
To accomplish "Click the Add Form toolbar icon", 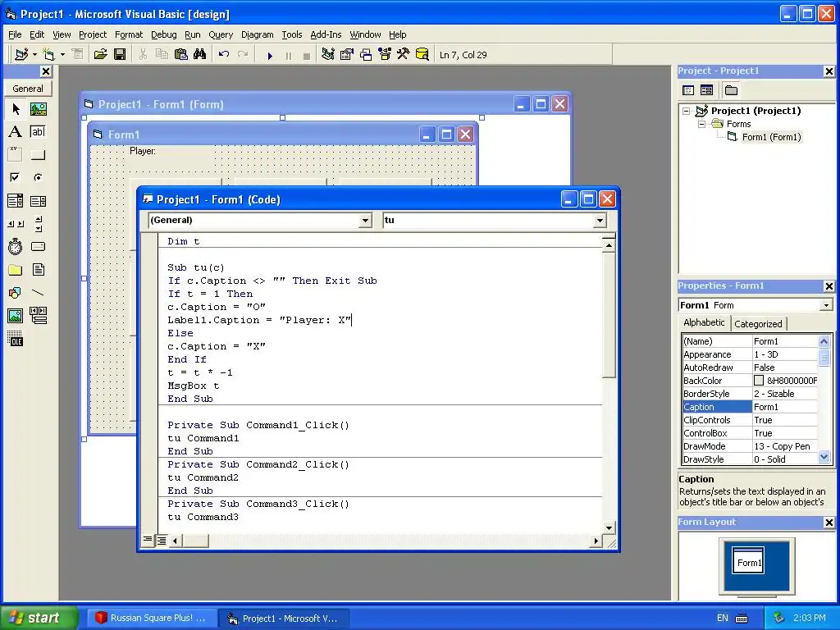I will (48, 55).
